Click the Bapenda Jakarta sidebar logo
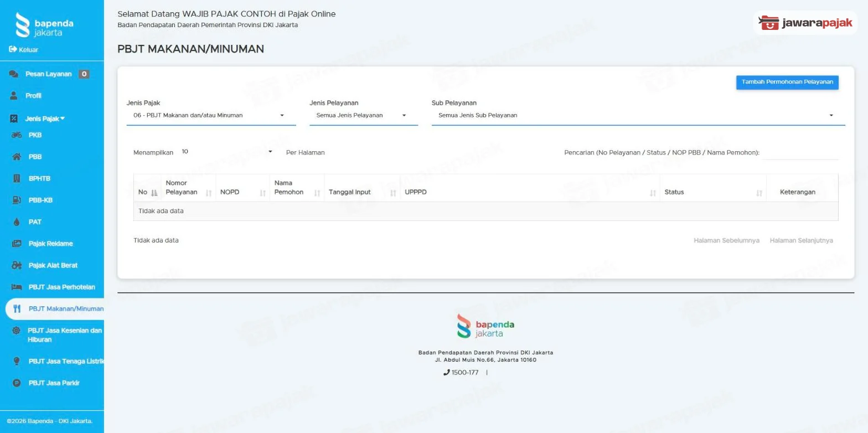 click(x=44, y=25)
